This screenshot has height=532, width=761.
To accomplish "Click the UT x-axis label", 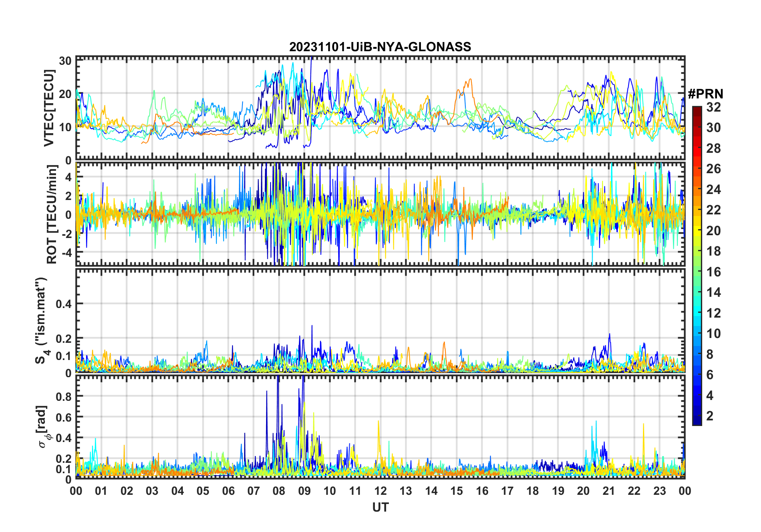I will (380, 508).
